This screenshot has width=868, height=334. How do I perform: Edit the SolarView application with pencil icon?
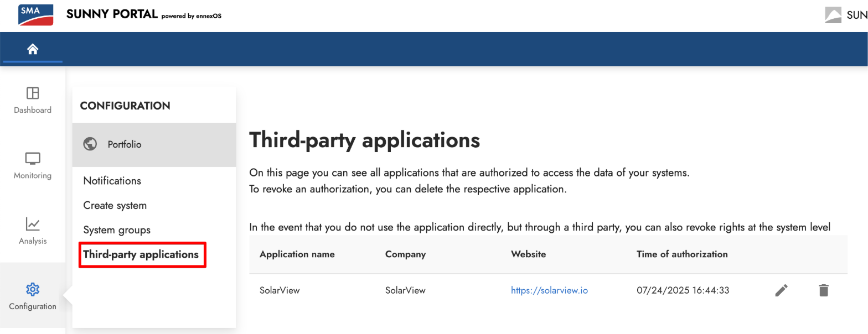781,290
